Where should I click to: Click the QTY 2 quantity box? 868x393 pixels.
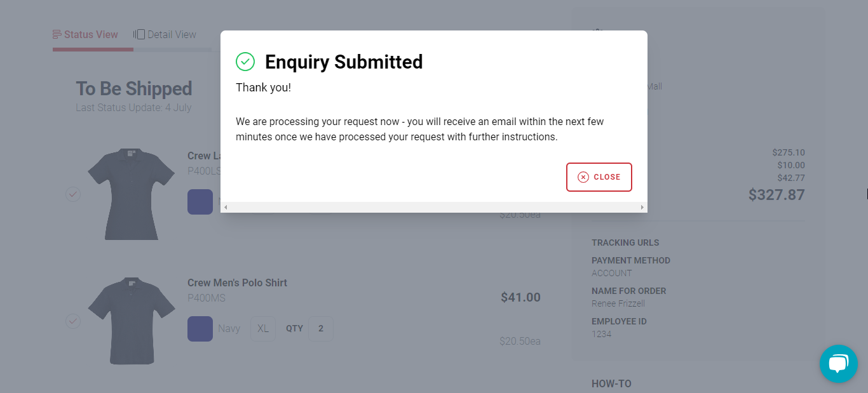[x=321, y=329]
